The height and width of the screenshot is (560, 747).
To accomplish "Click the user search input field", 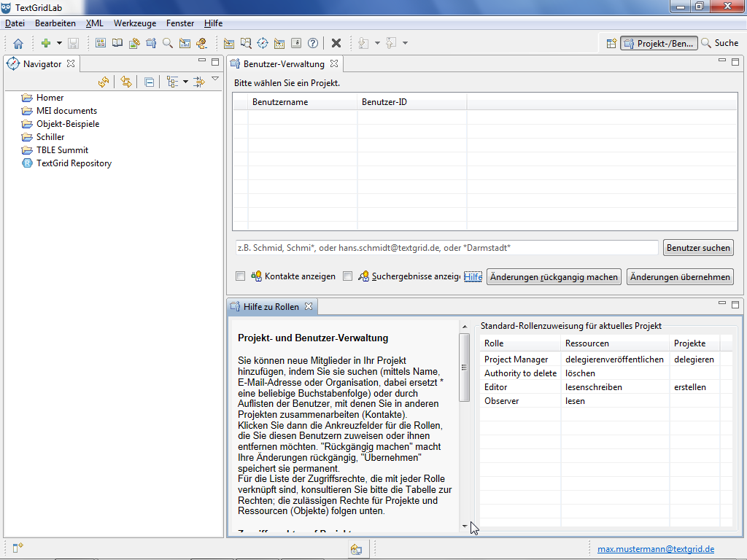I will click(x=445, y=248).
